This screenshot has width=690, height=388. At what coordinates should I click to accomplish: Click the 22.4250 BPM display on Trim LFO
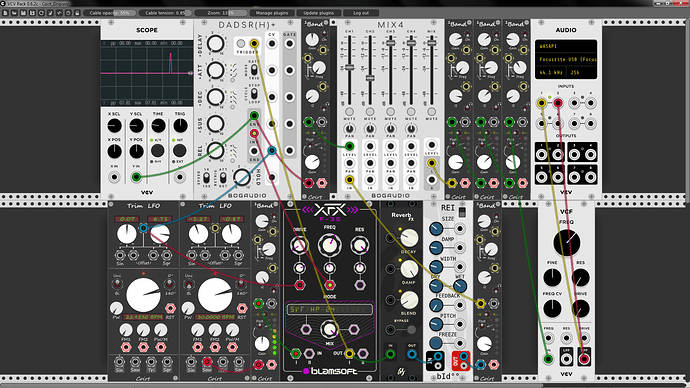pyautogui.click(x=143, y=317)
